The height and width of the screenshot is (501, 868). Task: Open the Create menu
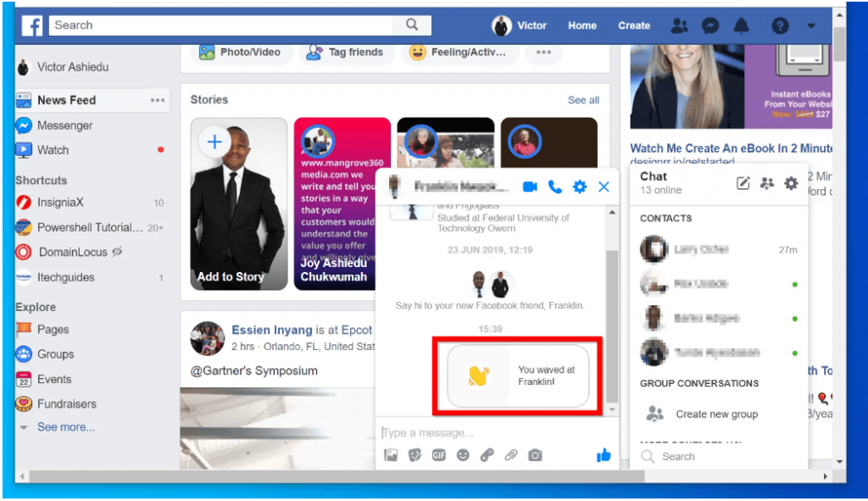(634, 25)
